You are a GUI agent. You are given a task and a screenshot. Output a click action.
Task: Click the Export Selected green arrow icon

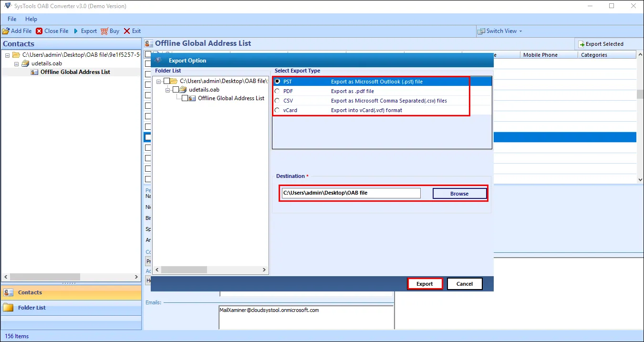[582, 44]
